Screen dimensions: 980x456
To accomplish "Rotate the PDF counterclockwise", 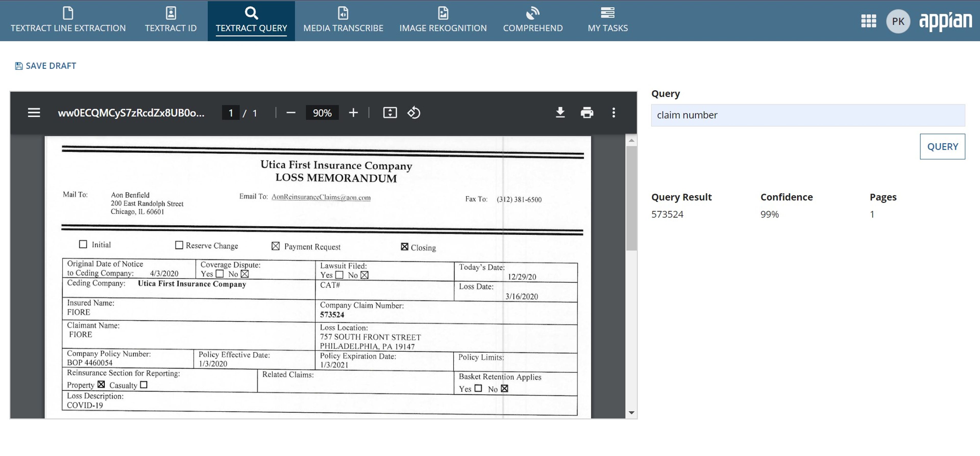I will coord(413,113).
